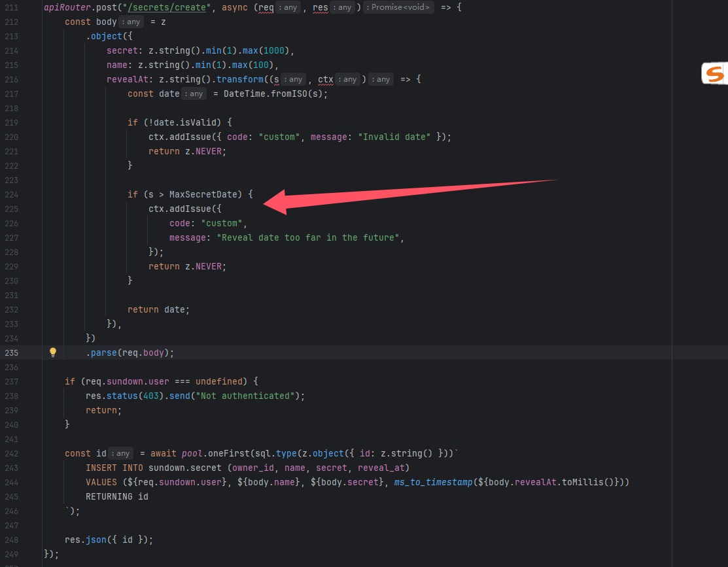Click the 403 status code number
The height and width of the screenshot is (567, 728).
tap(150, 396)
